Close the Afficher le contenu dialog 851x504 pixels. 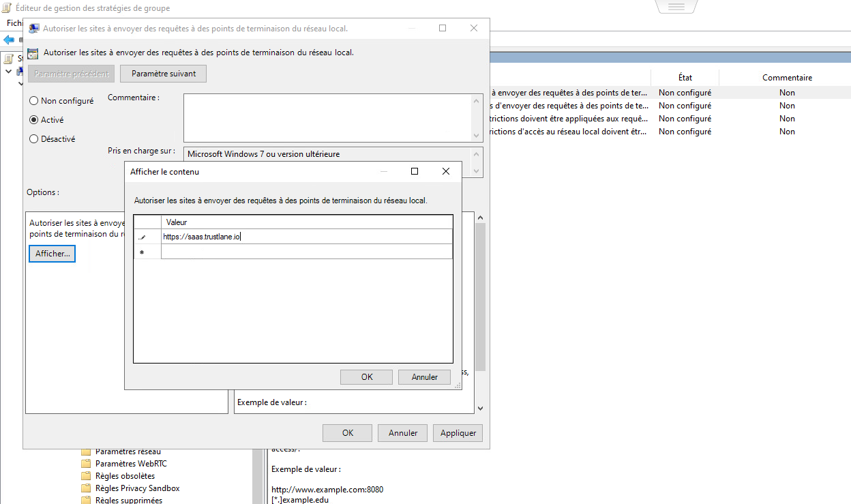[446, 172]
